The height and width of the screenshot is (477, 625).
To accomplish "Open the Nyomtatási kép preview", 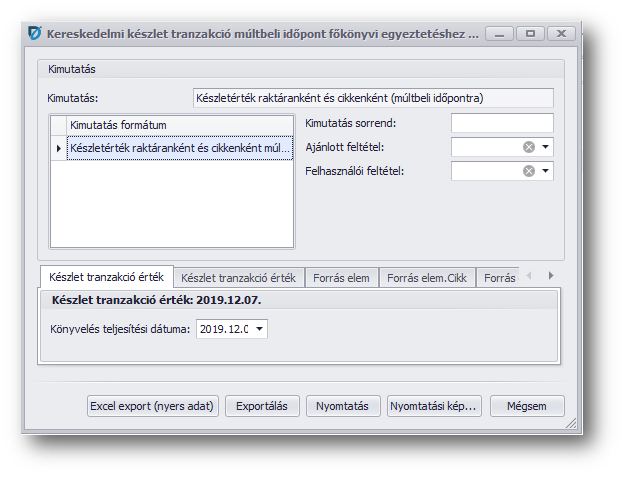I will pos(434,406).
